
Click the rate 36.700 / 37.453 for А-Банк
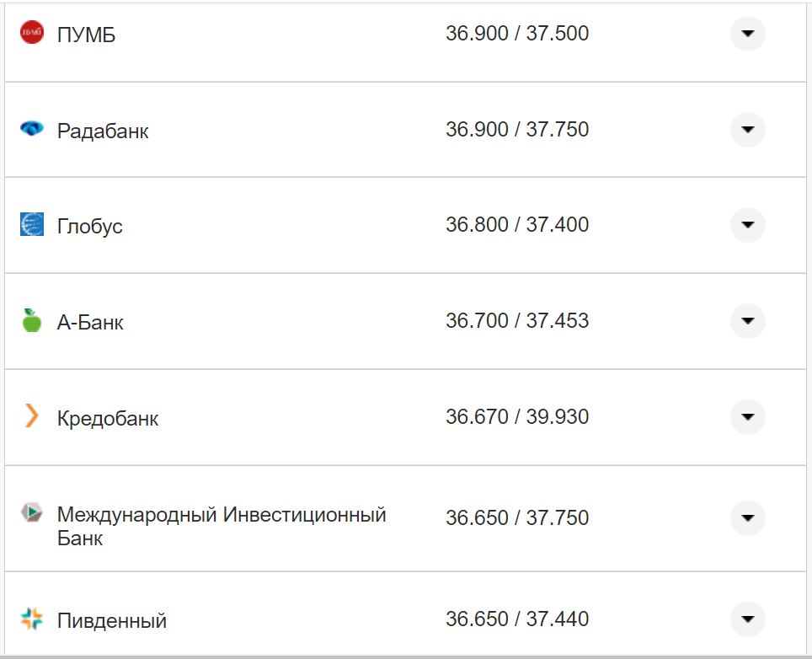[x=518, y=320]
